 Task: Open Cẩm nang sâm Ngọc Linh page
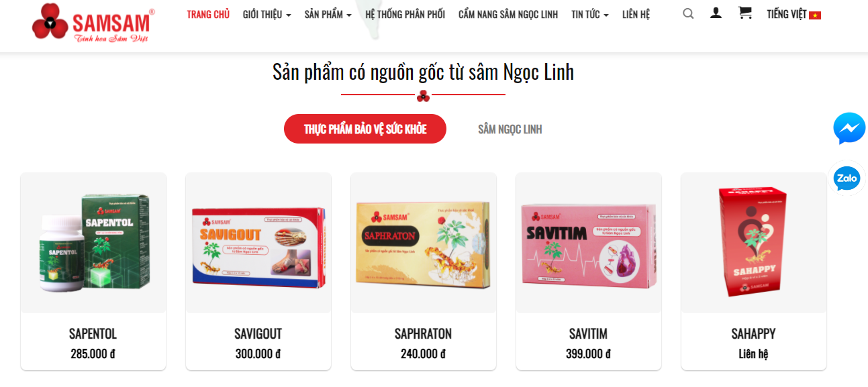[x=508, y=15]
